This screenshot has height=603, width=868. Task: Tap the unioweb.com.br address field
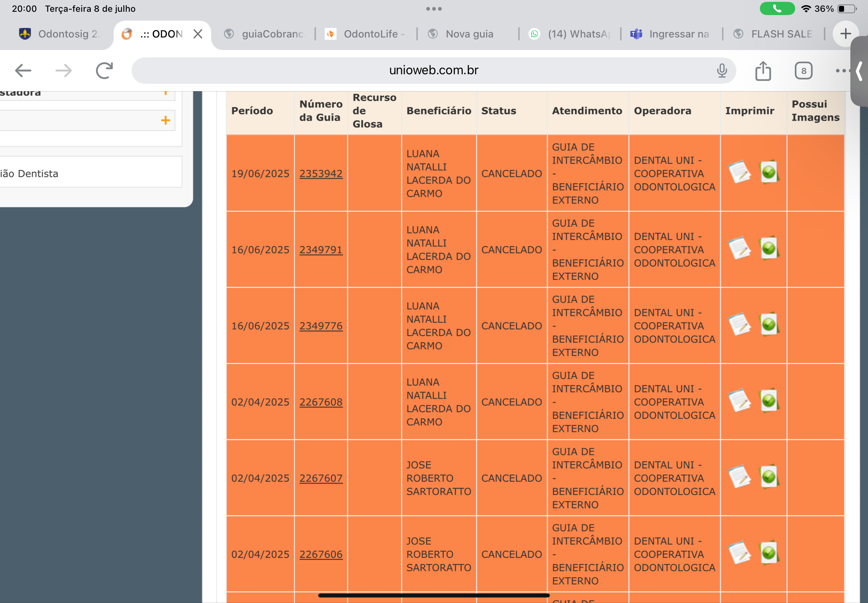433,70
